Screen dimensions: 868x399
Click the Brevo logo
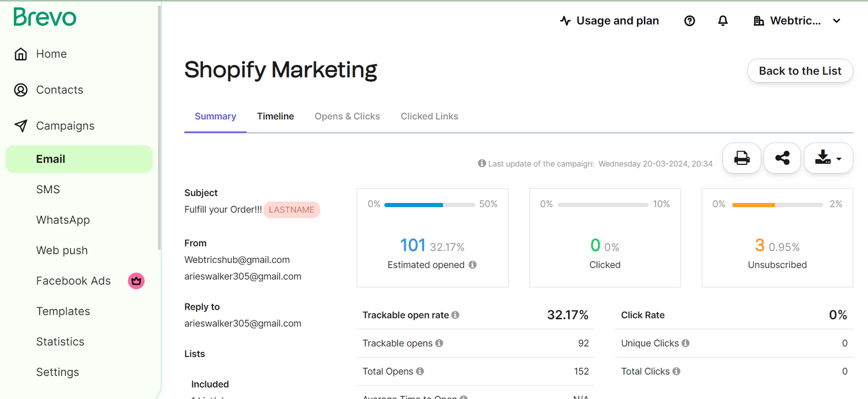[x=45, y=17]
